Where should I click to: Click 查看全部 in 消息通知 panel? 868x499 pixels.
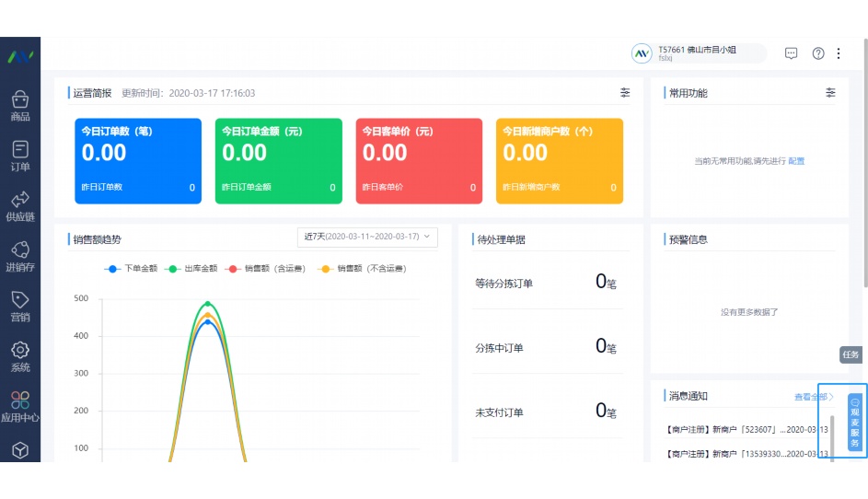click(x=814, y=397)
